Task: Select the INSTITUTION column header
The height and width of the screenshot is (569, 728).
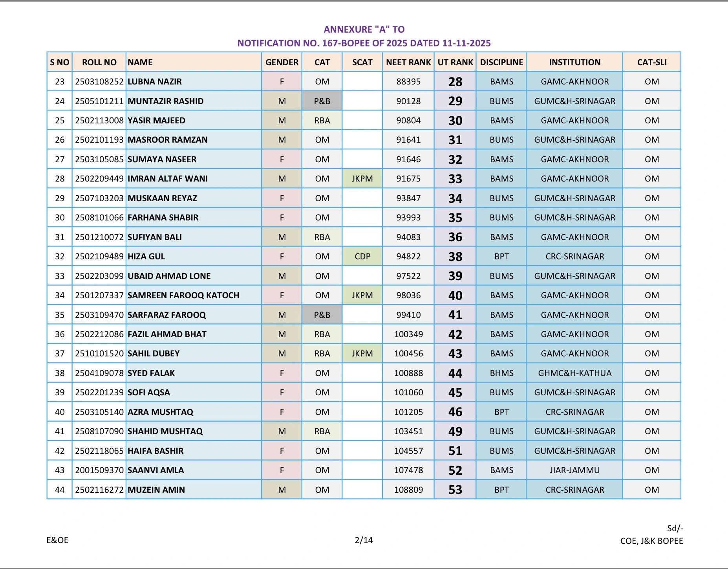Action: (574, 62)
